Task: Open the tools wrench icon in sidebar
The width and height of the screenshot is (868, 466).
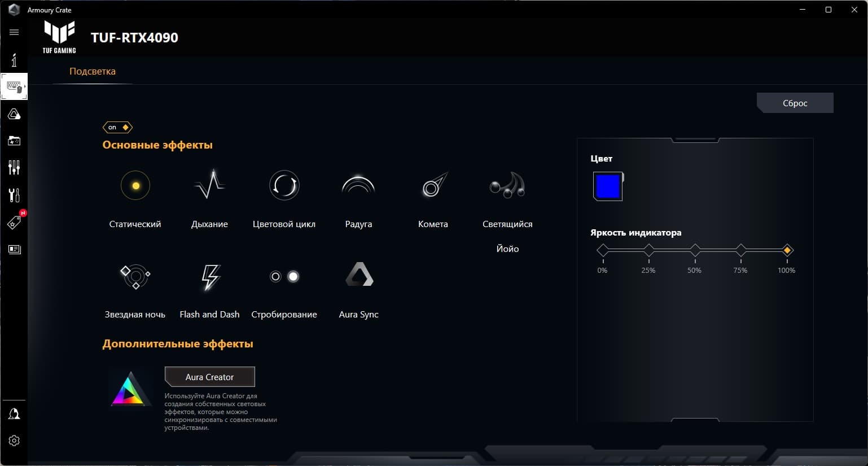Action: point(14,195)
